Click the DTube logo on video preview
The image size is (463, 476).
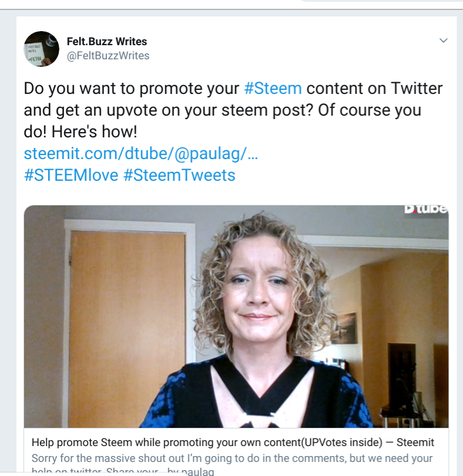coord(425,209)
